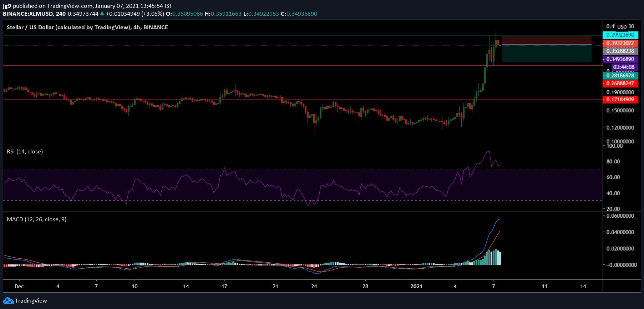The width and height of the screenshot is (644, 309).
Task: Click the 0.34936890 current price label
Action: click(620, 59)
